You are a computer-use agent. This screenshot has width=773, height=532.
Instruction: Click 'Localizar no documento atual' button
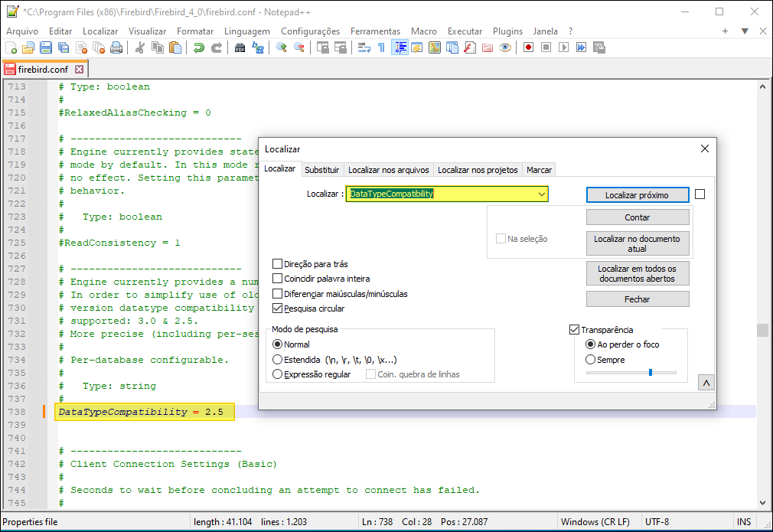pos(637,243)
